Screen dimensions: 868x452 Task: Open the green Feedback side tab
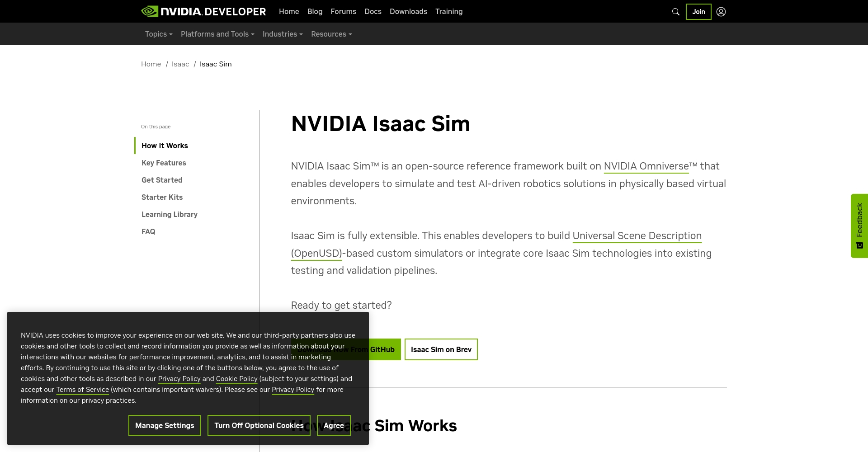click(x=859, y=226)
